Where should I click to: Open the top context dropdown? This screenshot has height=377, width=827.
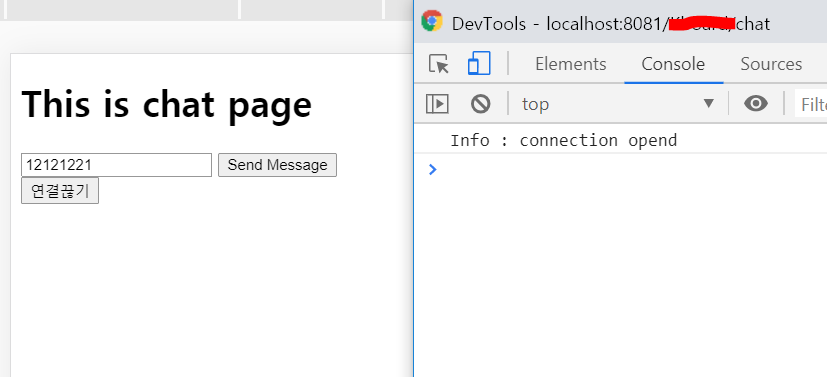click(618, 104)
